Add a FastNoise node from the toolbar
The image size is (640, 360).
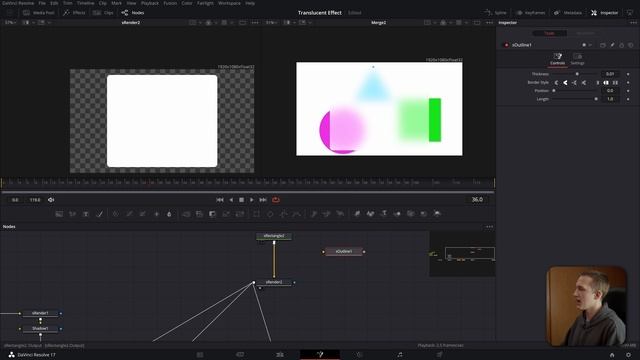(73, 214)
